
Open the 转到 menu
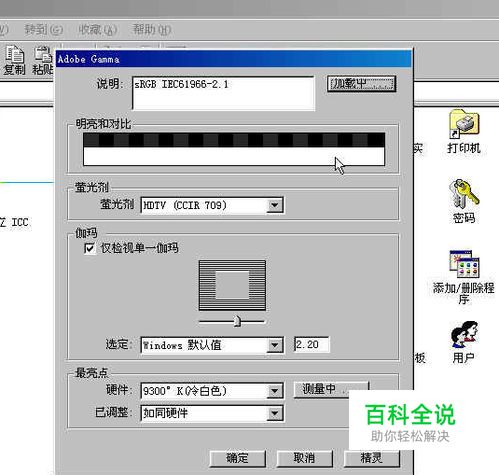(43, 30)
